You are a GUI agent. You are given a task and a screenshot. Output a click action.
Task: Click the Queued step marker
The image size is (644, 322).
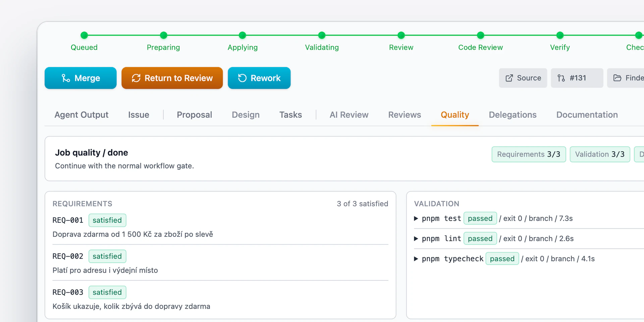(x=84, y=35)
